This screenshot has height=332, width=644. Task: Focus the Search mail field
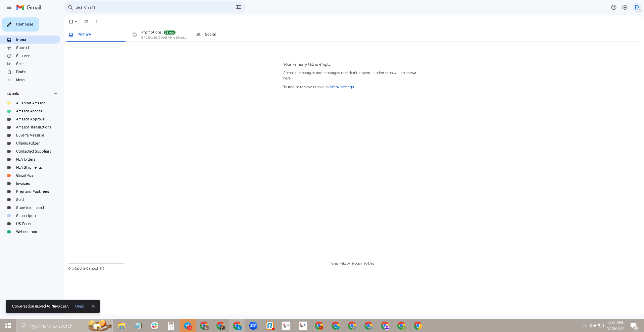tap(154, 7)
